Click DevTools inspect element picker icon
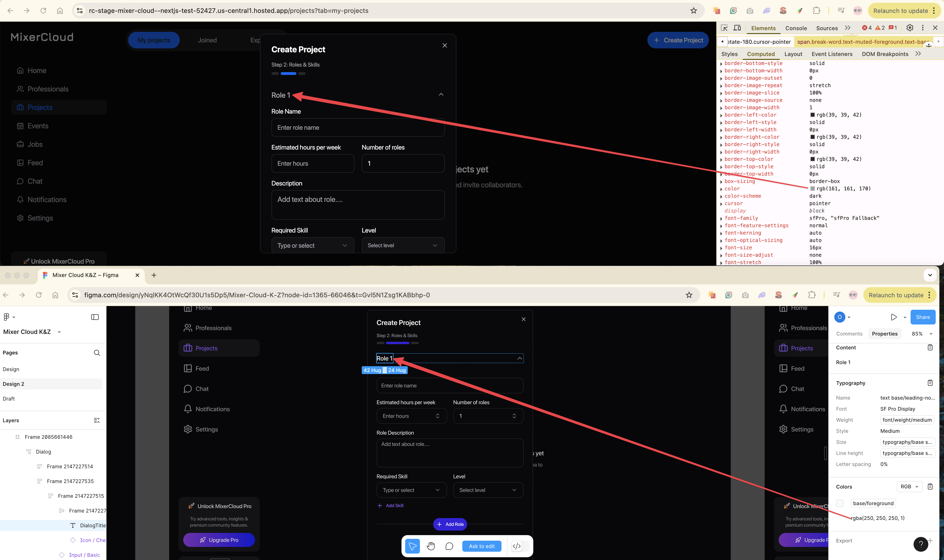Viewport: 944px width, 560px height. click(724, 28)
